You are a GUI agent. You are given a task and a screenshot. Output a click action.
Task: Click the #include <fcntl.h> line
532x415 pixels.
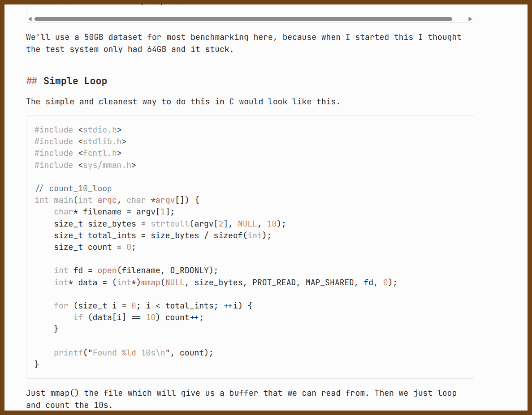(78, 153)
